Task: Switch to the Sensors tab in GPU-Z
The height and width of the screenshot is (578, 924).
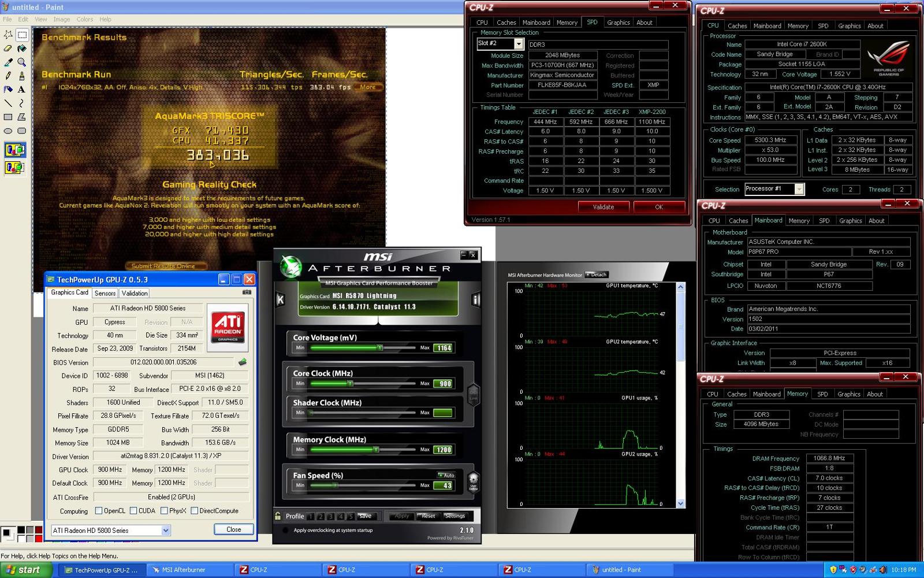Action: click(x=105, y=293)
